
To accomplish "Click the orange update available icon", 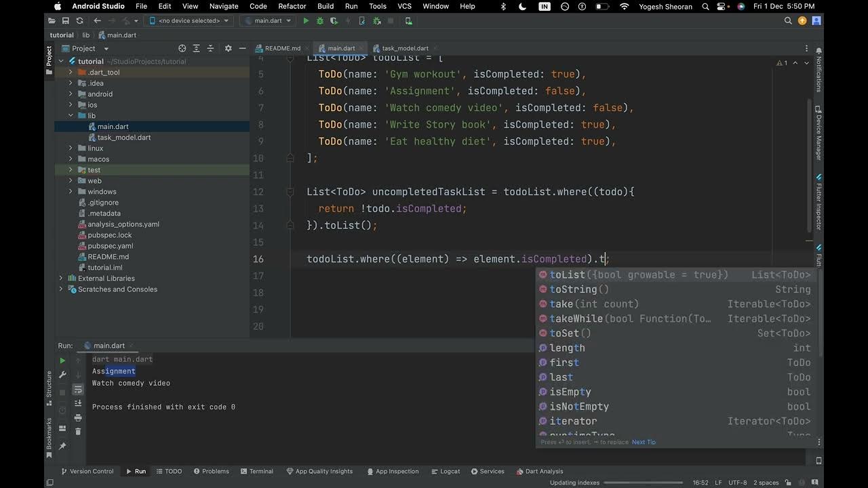I will click(x=802, y=21).
